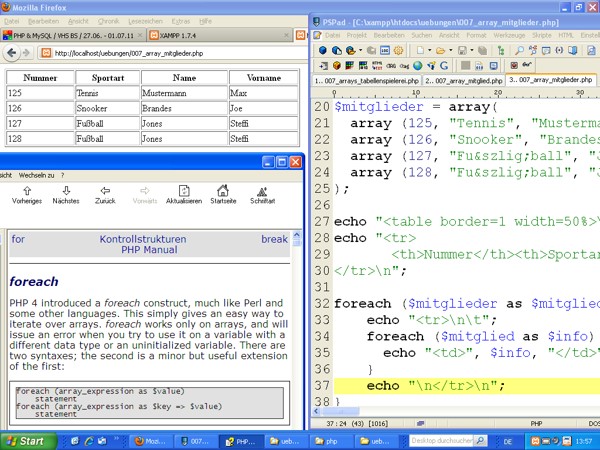Switch to XAMPP 1.7.4 browser tab
This screenshot has height=450, width=600.
178,34
